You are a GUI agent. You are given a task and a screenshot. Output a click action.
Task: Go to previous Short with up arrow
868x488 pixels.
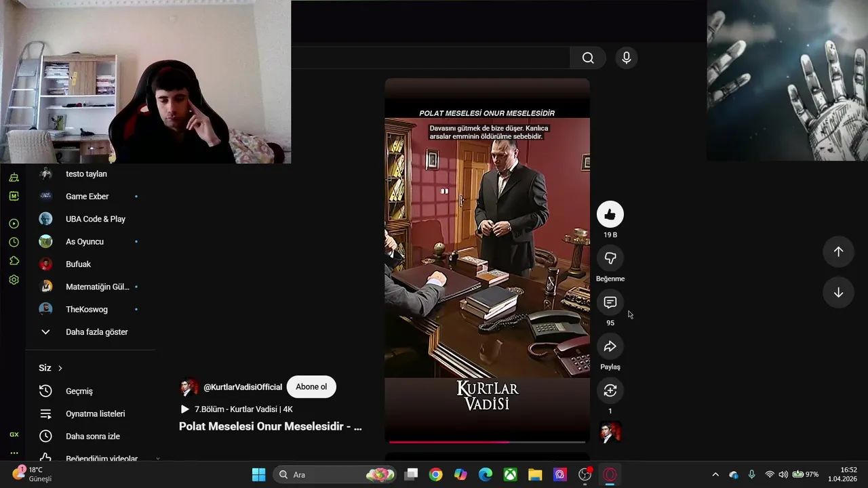click(x=838, y=251)
